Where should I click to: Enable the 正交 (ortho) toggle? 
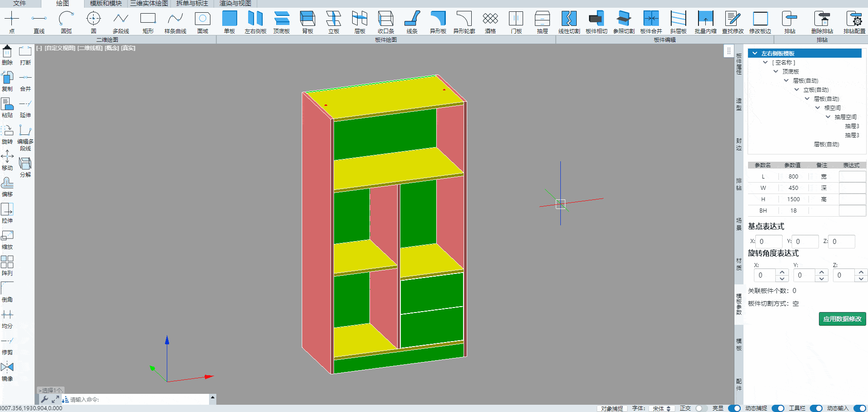click(701, 408)
